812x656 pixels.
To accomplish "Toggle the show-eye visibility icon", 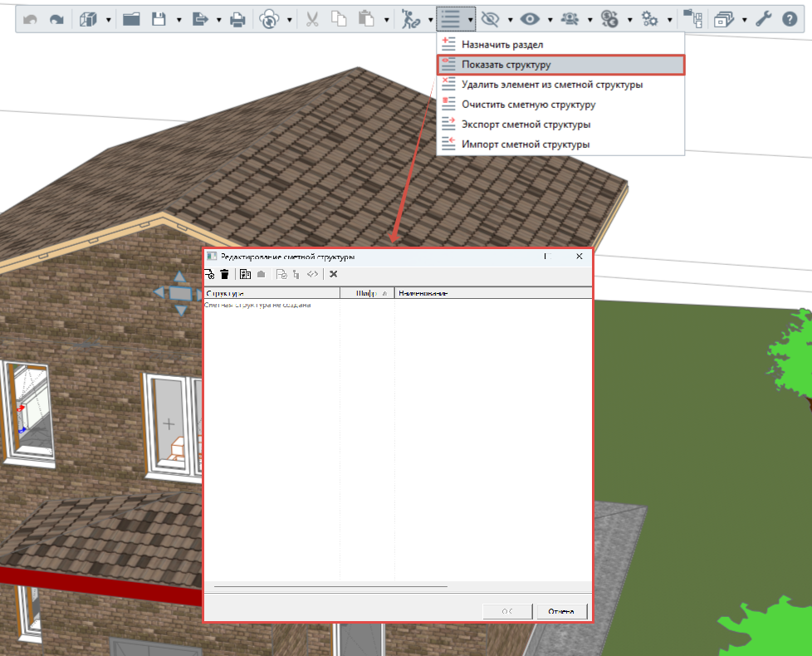I will point(529,20).
